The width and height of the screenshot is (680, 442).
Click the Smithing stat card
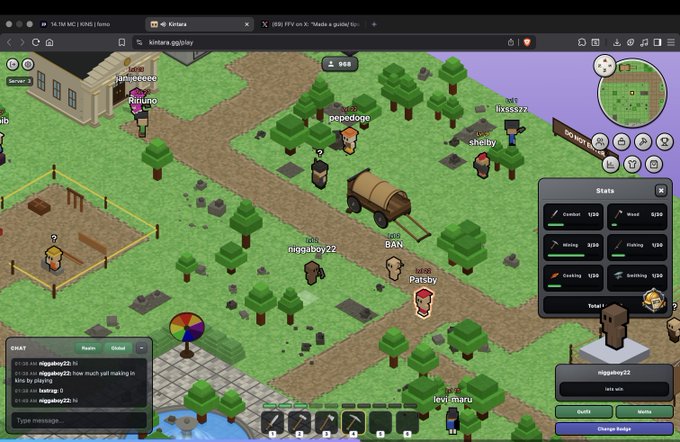click(x=637, y=278)
